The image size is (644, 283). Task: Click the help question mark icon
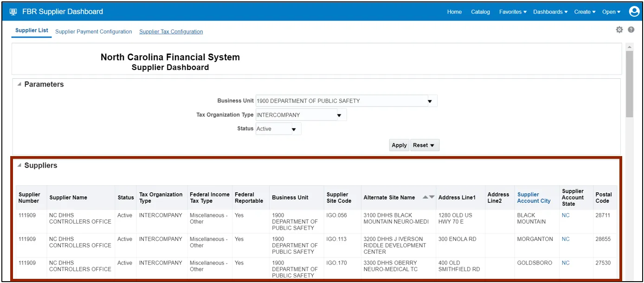[631, 30]
